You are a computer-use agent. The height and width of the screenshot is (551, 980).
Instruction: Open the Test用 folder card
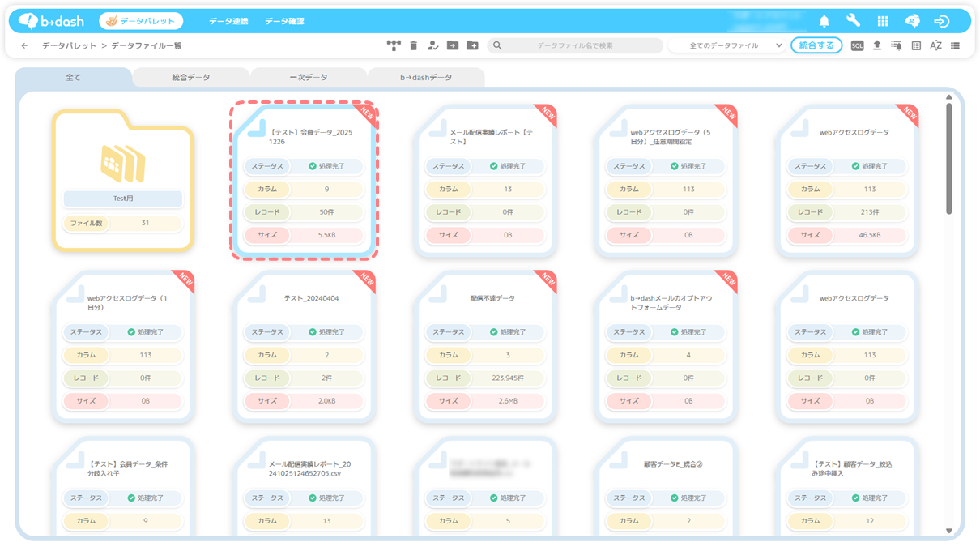tap(123, 180)
